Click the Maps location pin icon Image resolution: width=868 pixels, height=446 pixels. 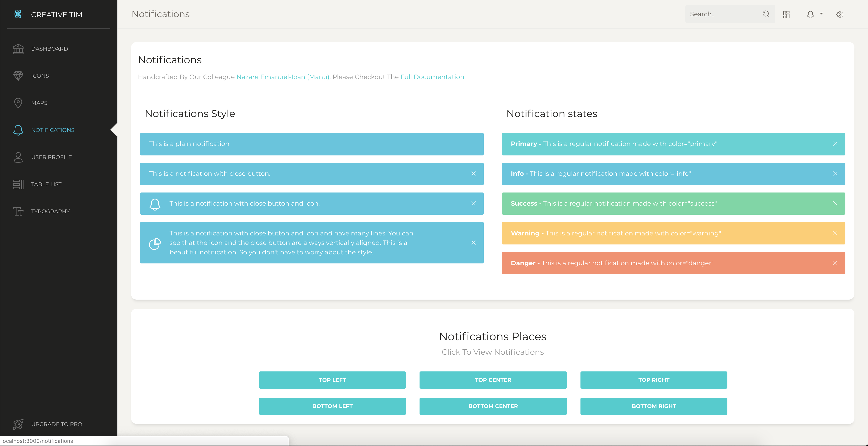18,103
